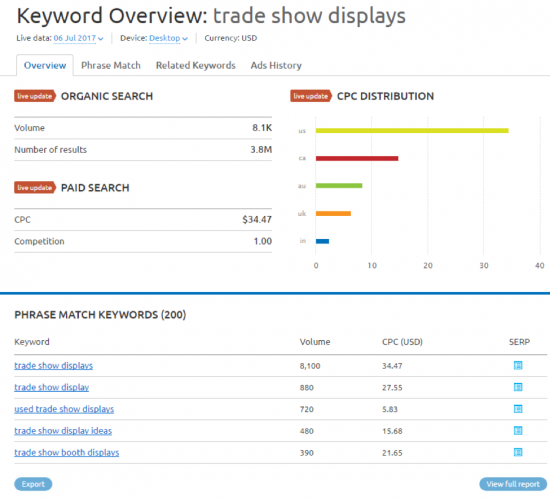Click the Paid Search live update badge
Image resolution: width=550 pixels, height=499 pixels.
click(35, 188)
